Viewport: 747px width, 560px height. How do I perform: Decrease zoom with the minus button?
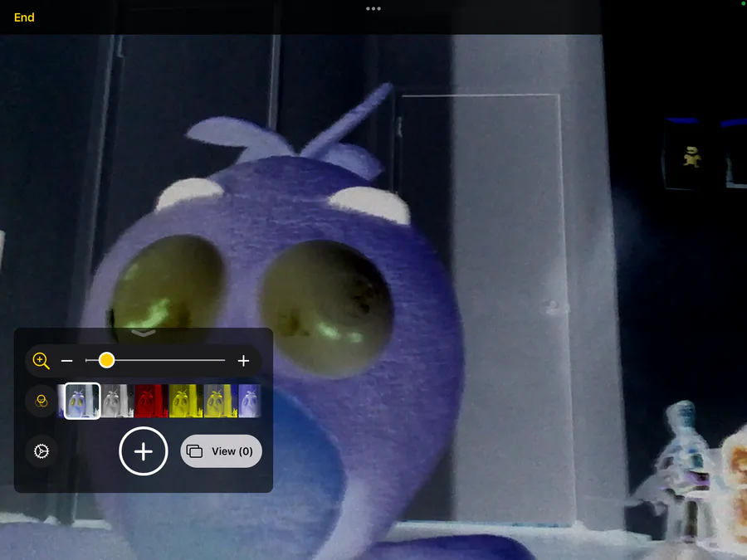click(x=66, y=361)
